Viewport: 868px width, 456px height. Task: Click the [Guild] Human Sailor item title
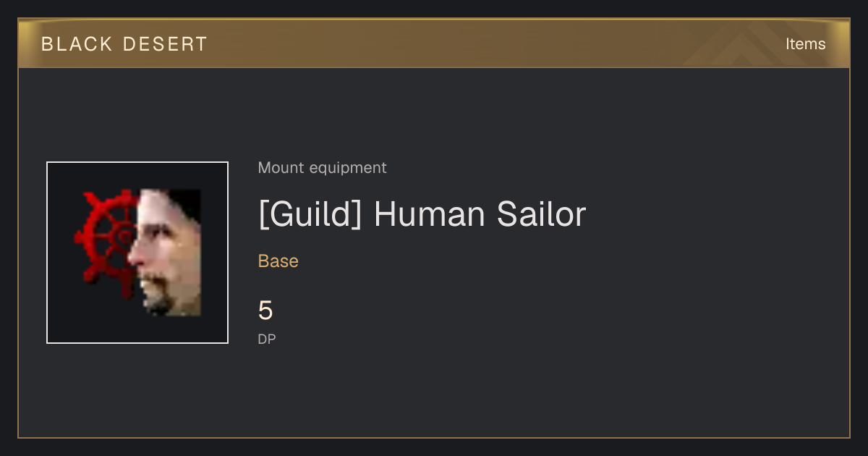coord(422,214)
